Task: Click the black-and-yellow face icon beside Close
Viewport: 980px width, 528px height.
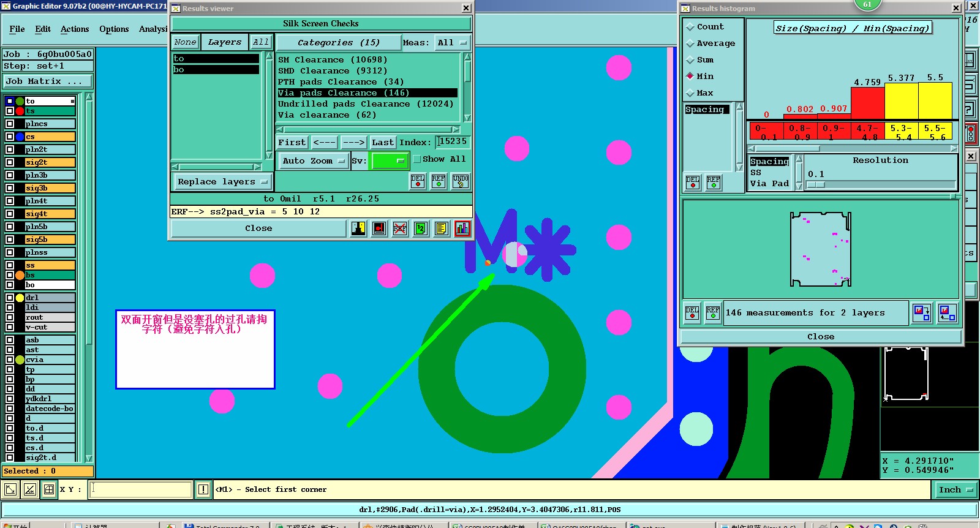Action: [x=358, y=228]
